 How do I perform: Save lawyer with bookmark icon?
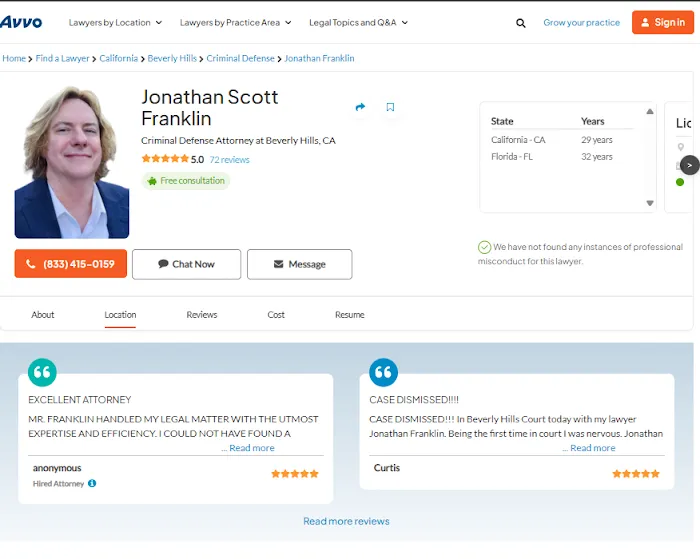[x=390, y=107]
